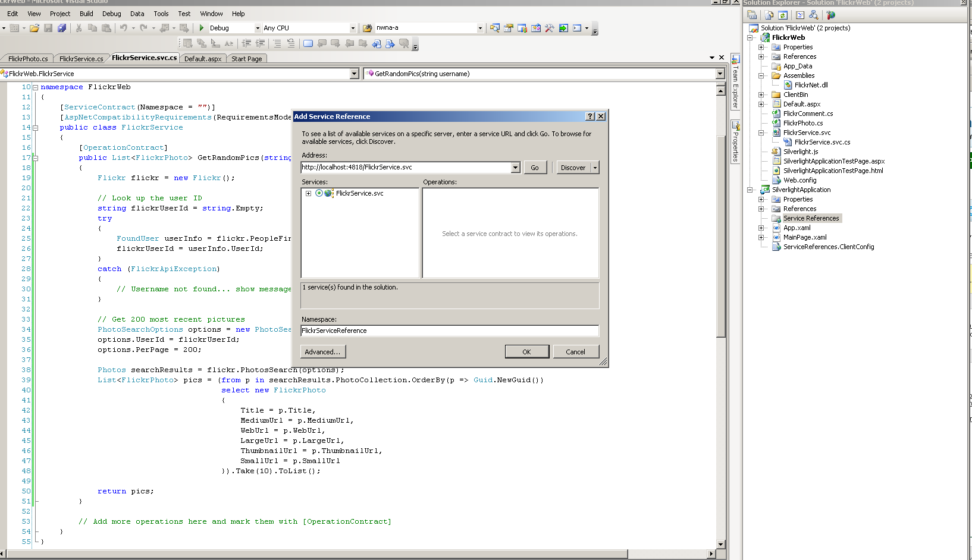This screenshot has height=560, width=972.
Task: Click the editor's scroll-down arrow
Action: pos(720,544)
